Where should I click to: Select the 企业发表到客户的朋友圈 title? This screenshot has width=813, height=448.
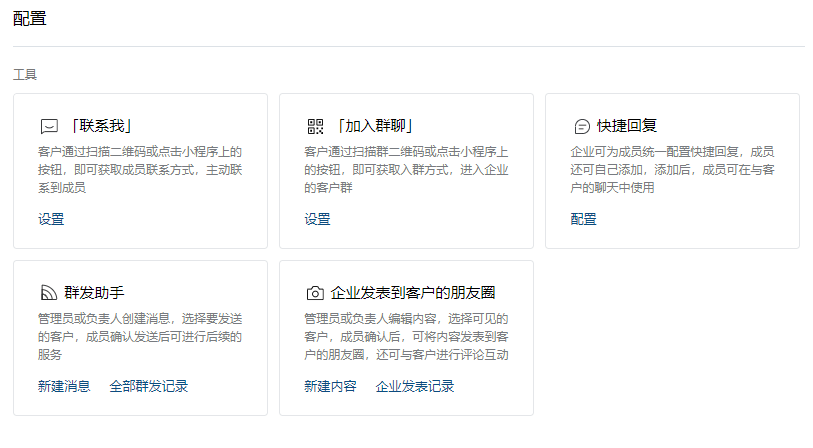click(413, 293)
